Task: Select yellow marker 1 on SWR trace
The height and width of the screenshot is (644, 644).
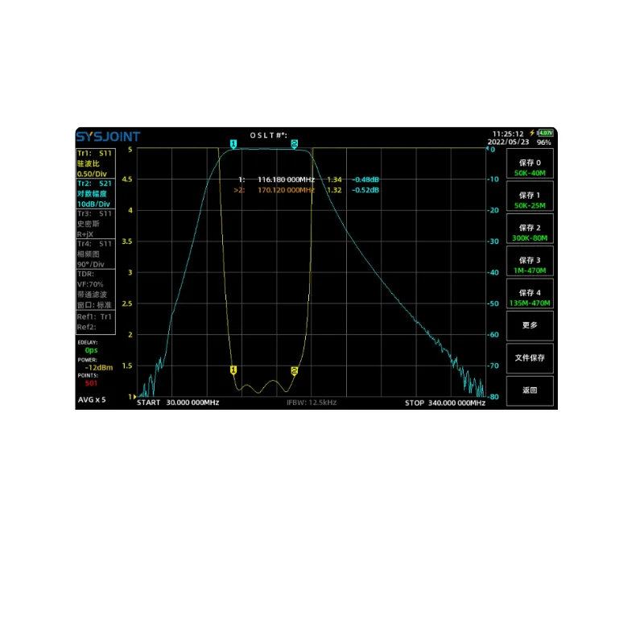Action: click(x=233, y=370)
